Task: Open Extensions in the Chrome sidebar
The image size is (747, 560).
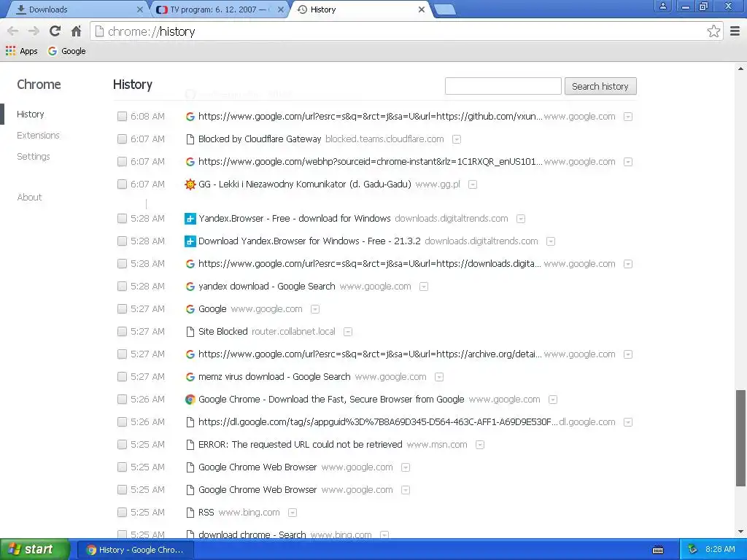Action: (38, 135)
